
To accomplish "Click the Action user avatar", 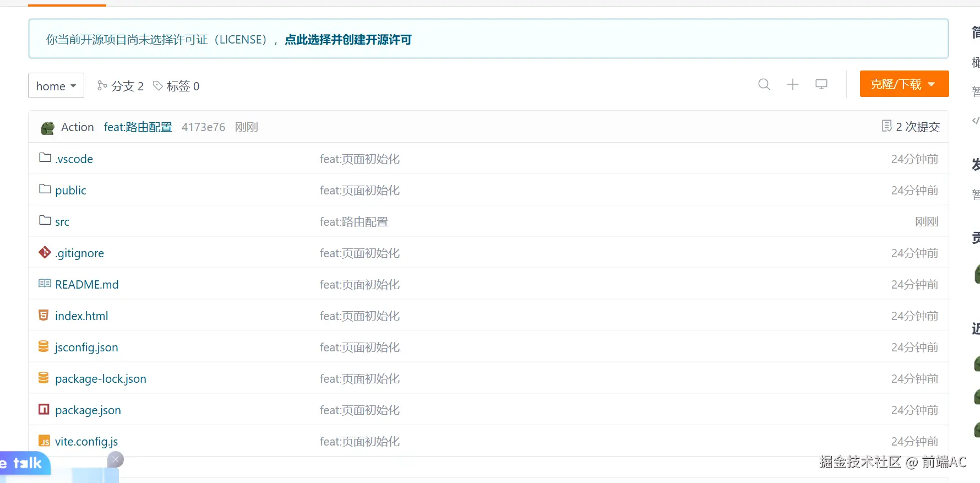I will (48, 128).
